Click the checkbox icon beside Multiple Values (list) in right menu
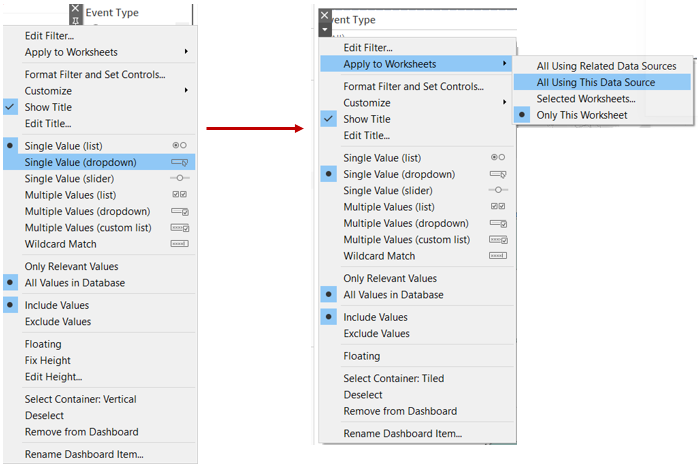Viewport: 698px width, 470px height. (498, 207)
